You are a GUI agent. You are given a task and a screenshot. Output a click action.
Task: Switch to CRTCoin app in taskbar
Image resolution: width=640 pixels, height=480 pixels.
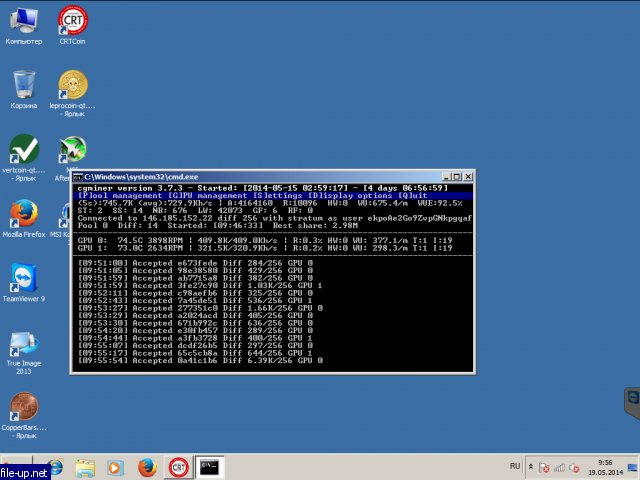click(x=179, y=467)
